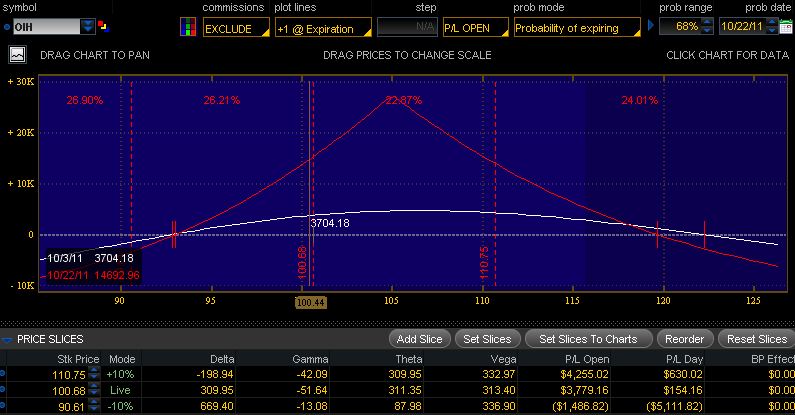Click the P/L Day column header
Screen dimensions: 795x415
coord(684,359)
